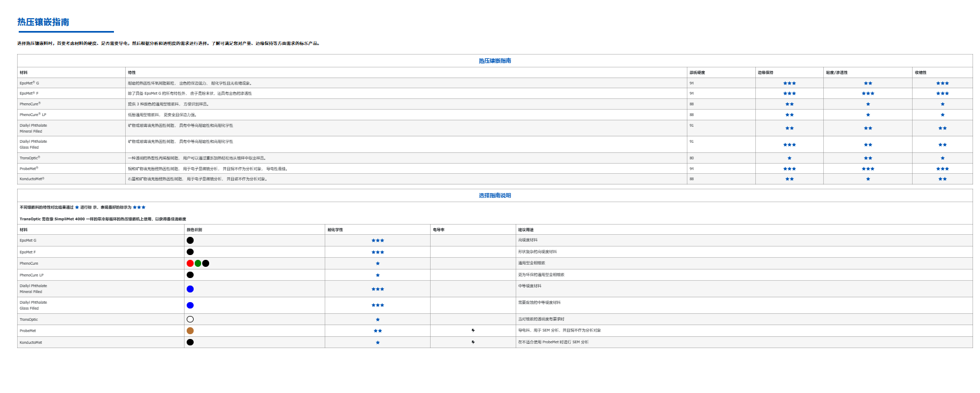Select the 边缘保持 single star for TransOptic

coord(790,158)
